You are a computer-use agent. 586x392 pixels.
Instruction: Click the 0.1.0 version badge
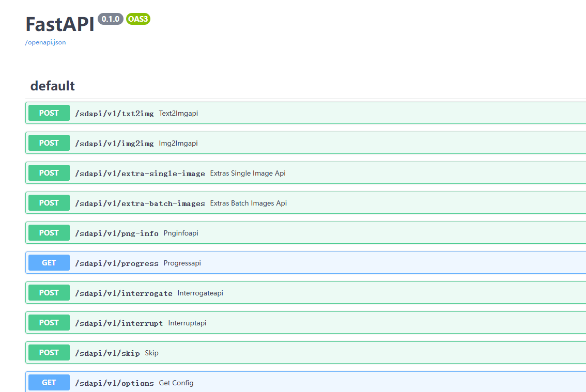click(x=111, y=19)
